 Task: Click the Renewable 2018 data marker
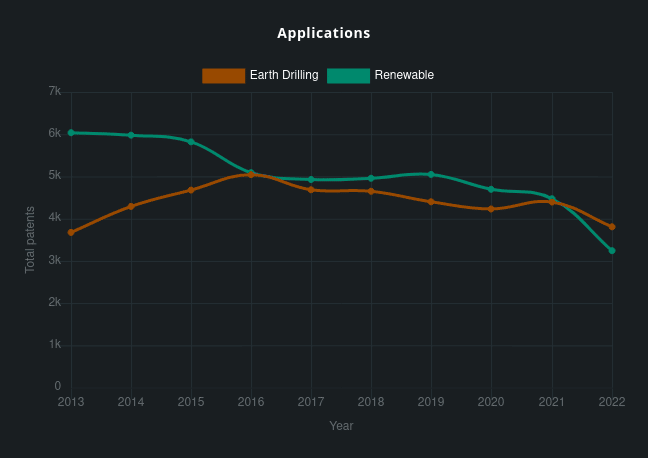[371, 179]
